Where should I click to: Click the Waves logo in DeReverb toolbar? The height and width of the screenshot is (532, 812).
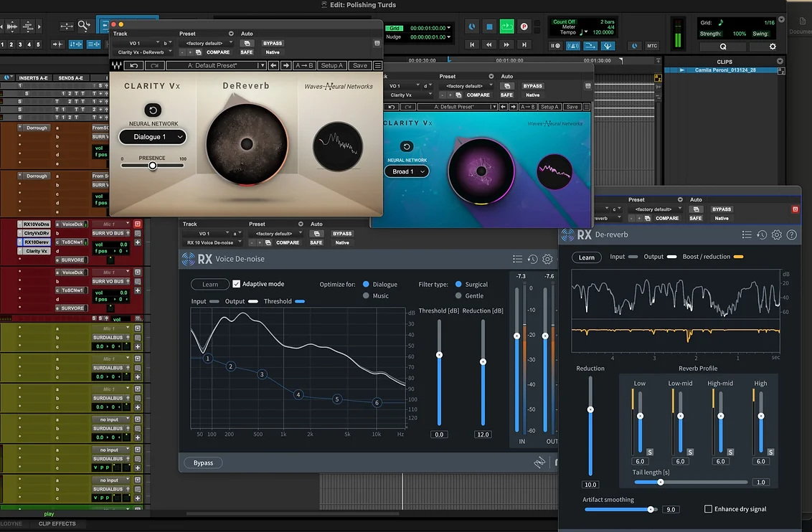(116, 66)
